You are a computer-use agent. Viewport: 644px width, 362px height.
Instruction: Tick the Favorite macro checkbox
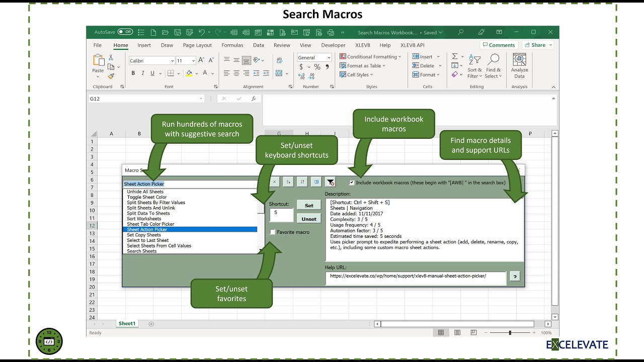coord(273,232)
